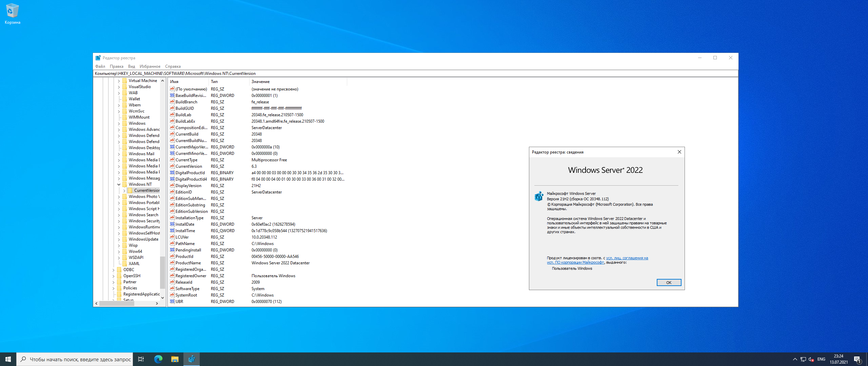This screenshot has width=868, height=366.
Task: Click the BaseBuildRevision DWORD value icon
Action: pyautogui.click(x=172, y=96)
